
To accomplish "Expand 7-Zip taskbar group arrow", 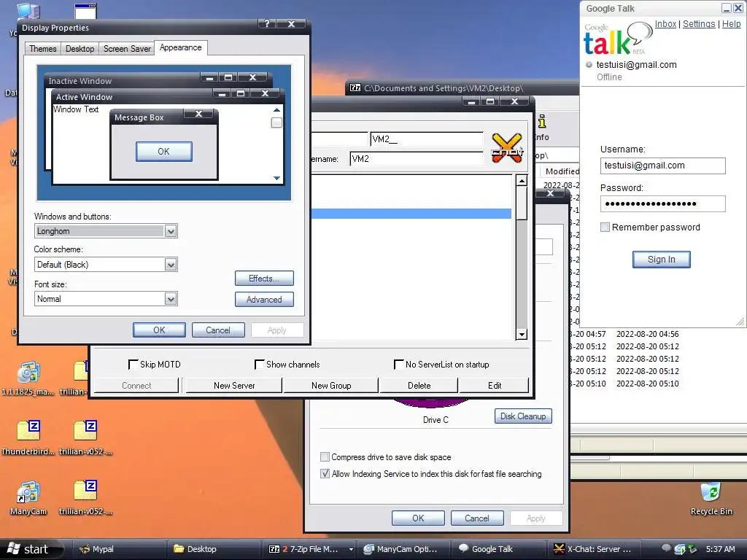I will pyautogui.click(x=351, y=549).
